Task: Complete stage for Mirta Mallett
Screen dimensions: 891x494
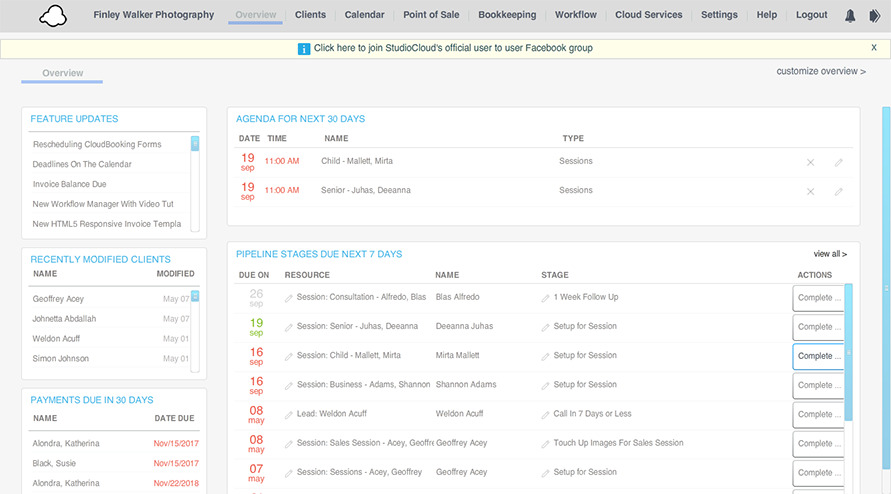Action: click(818, 356)
